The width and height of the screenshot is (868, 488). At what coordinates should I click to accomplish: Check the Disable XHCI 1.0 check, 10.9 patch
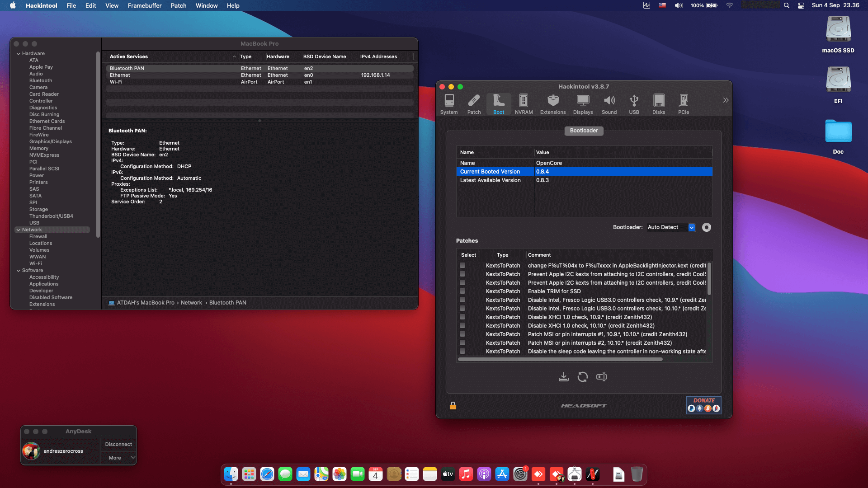pos(462,317)
